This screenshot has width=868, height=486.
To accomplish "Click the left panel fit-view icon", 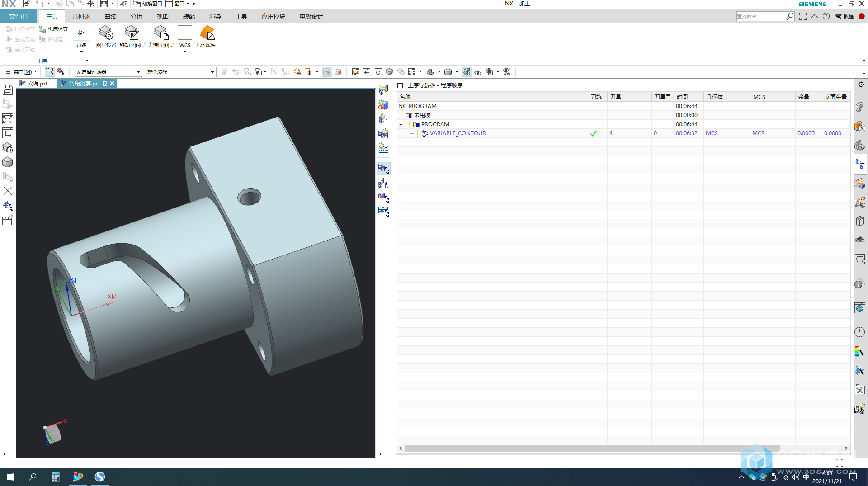I will pos(8,119).
